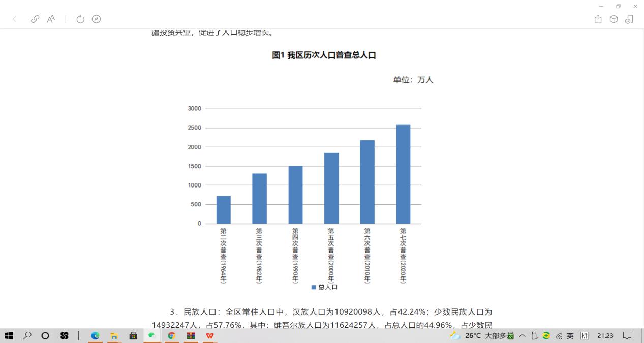This screenshot has width=644, height=343.
Task: Switch to WeChat in the taskbar
Action: 151,336
